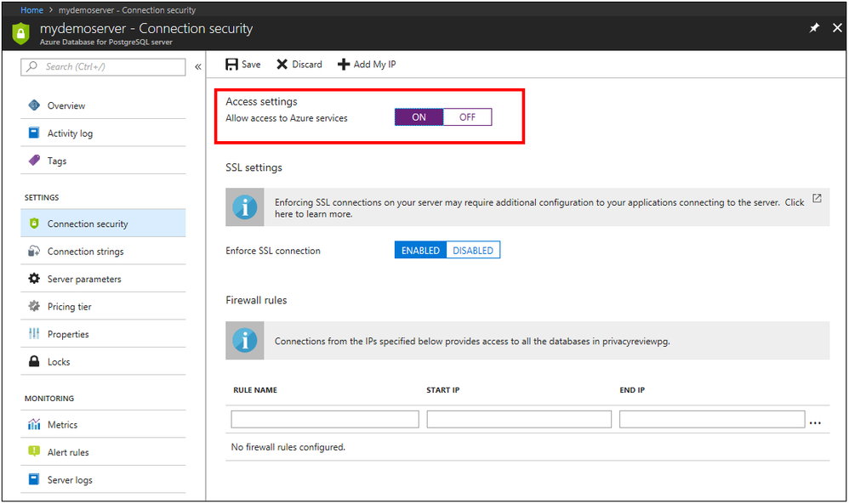Click the Activity log book icon

point(34,133)
